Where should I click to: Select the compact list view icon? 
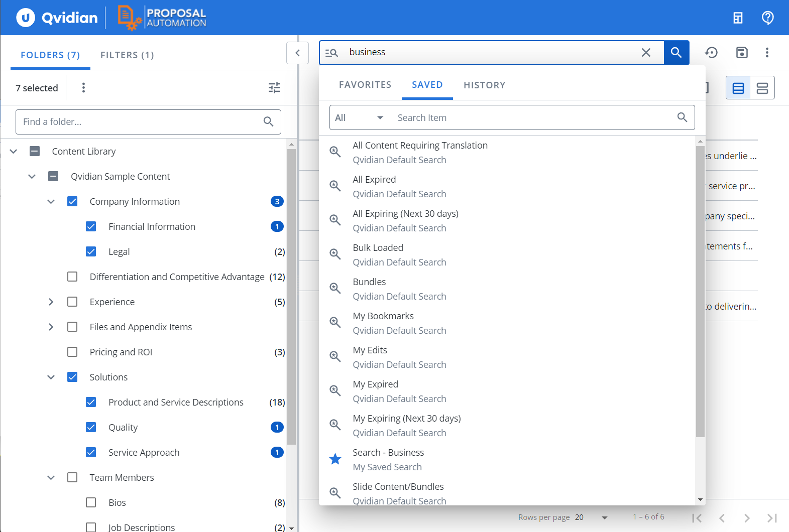[738, 88]
